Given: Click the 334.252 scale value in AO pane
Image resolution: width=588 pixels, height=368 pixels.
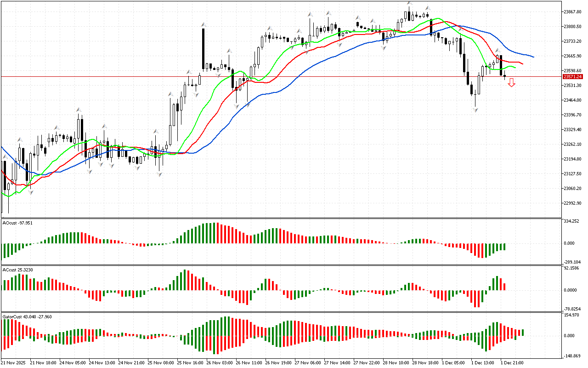Looking at the screenshot, I should tap(572, 221).
